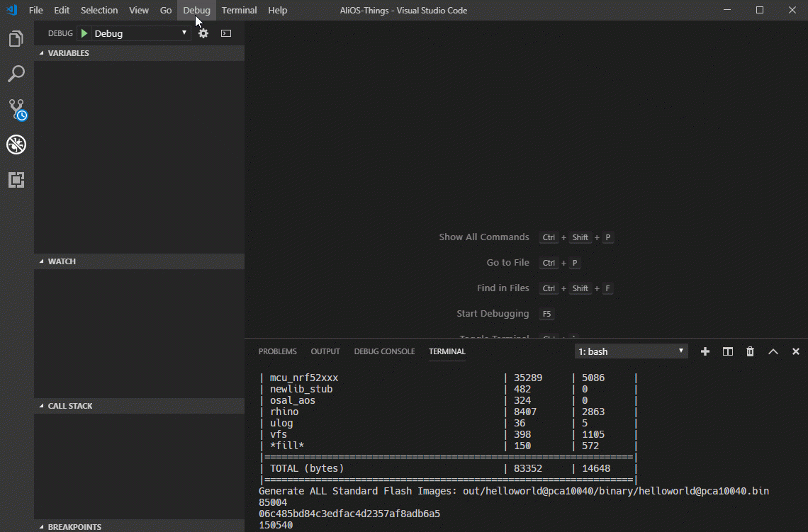Open the Selection menu

[x=99, y=11]
